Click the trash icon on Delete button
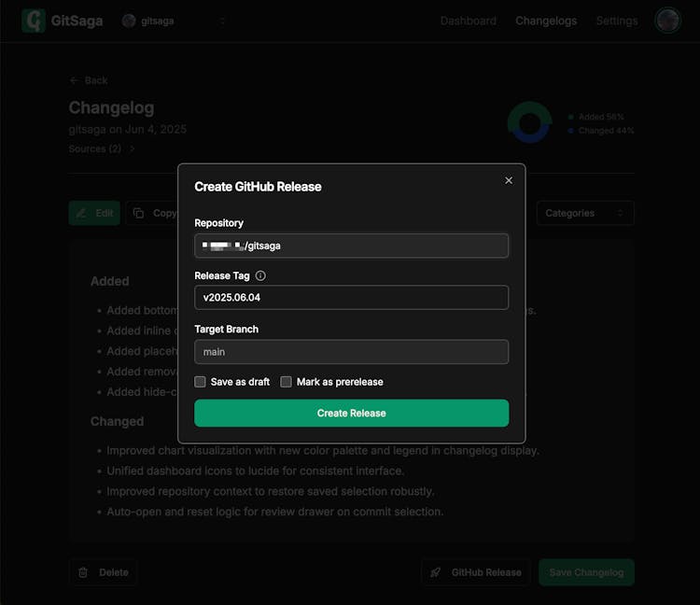 83,572
